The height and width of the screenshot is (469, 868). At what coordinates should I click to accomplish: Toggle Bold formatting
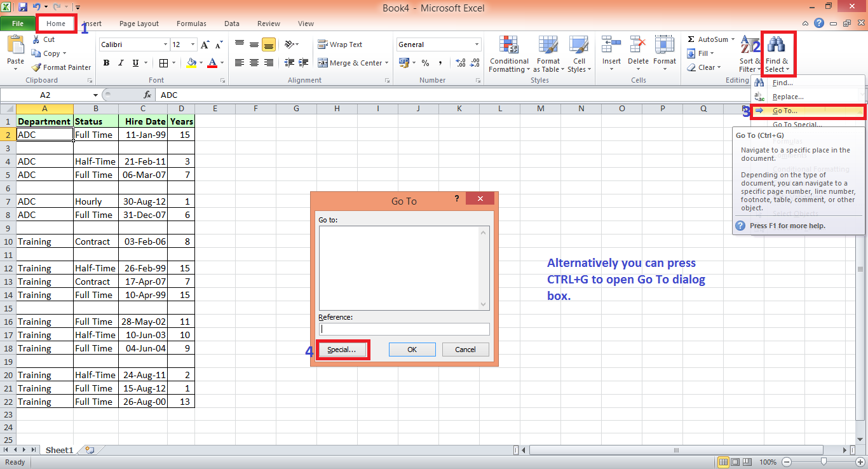click(107, 63)
